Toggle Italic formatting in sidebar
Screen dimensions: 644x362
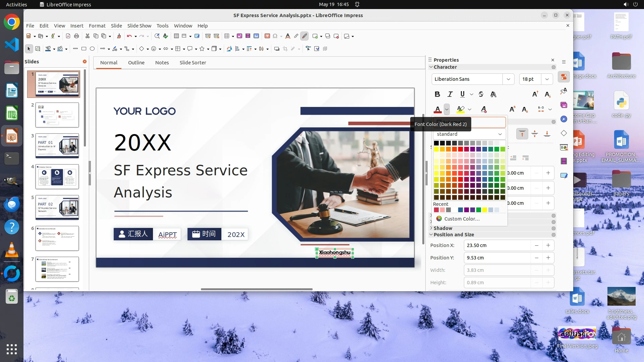450,95
